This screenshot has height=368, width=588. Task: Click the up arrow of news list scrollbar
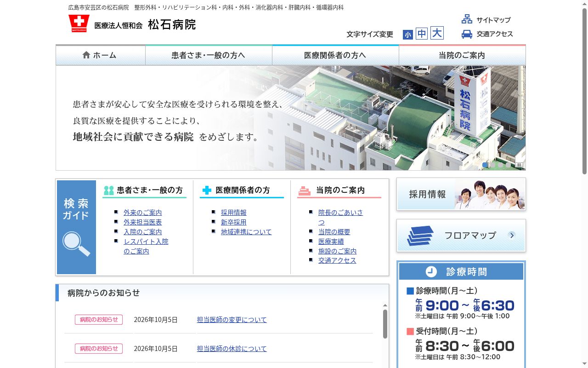(385, 305)
